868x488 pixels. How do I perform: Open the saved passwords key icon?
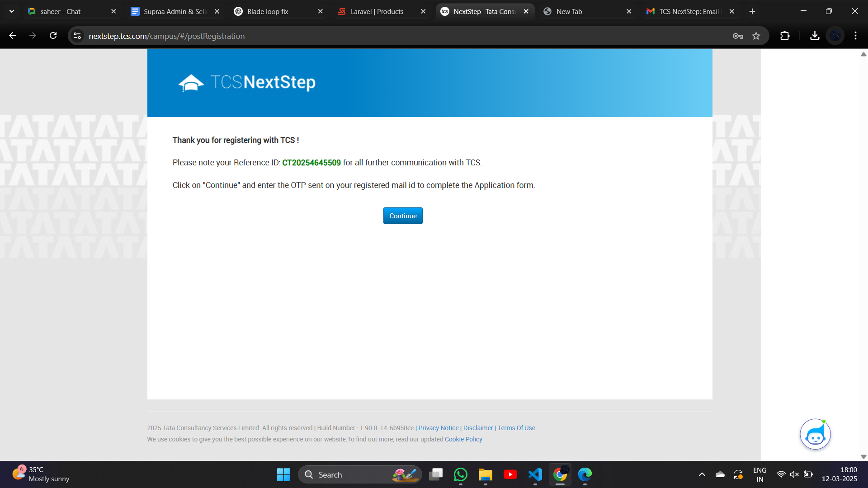click(738, 36)
